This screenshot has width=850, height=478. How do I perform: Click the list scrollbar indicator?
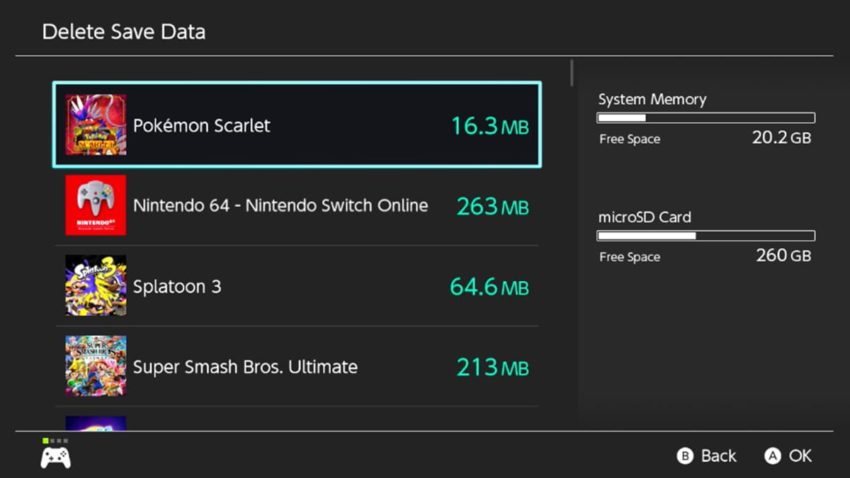571,73
